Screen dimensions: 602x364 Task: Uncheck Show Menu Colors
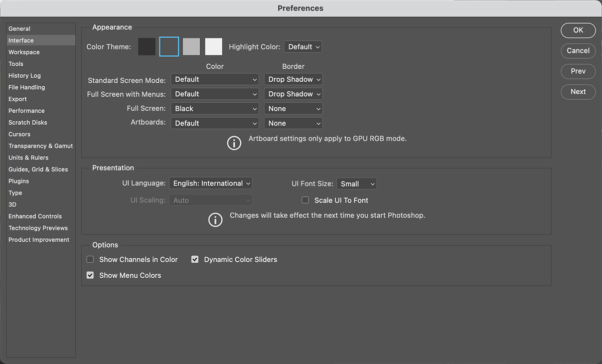click(90, 275)
